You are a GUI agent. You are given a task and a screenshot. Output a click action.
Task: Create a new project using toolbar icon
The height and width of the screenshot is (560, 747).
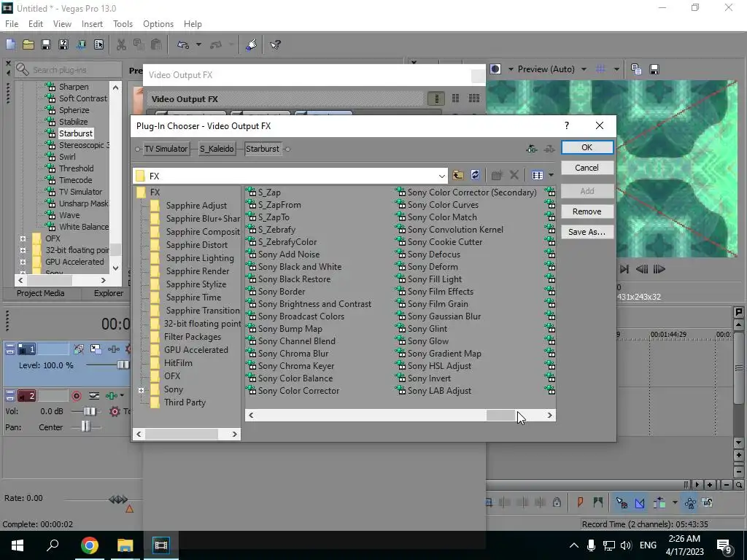10,44
